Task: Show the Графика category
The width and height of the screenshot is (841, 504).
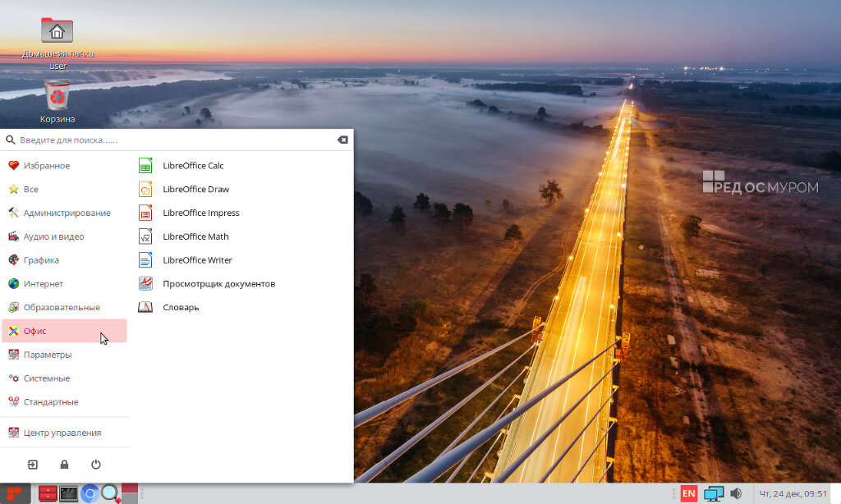Action: pyautogui.click(x=64, y=260)
